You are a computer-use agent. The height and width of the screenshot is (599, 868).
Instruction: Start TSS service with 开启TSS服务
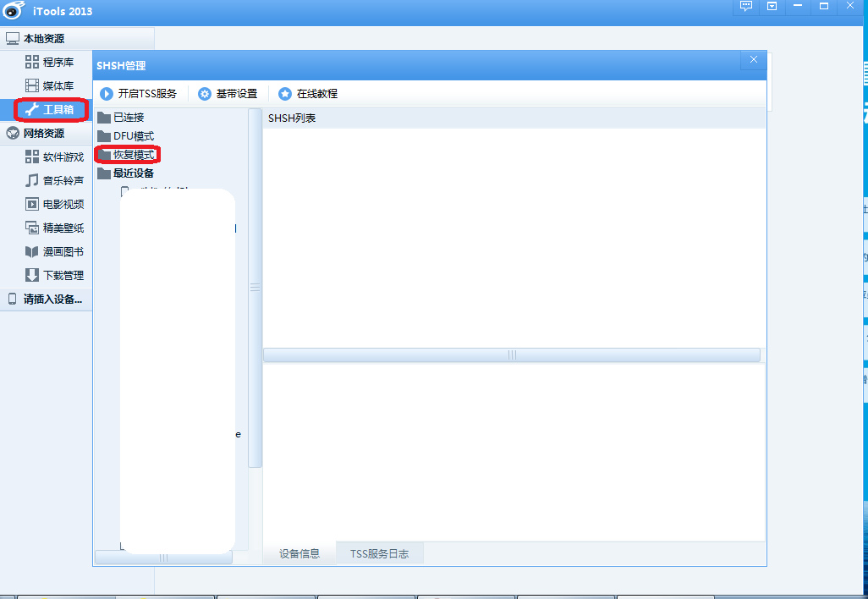tap(139, 94)
